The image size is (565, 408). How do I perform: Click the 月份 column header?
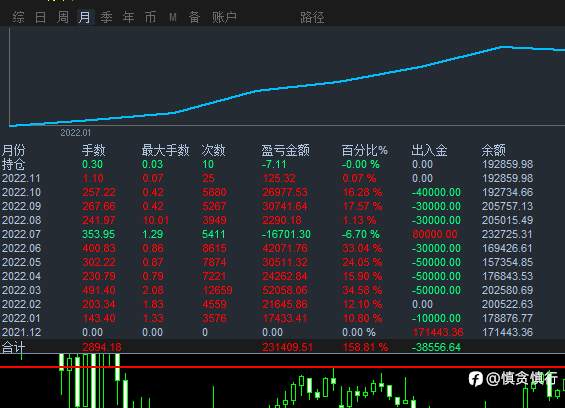[14, 150]
